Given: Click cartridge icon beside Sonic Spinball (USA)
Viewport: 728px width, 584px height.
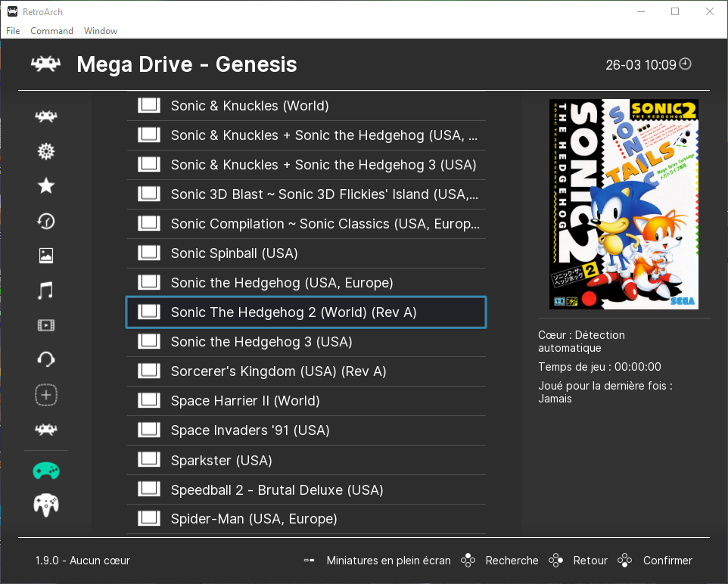Looking at the screenshot, I should (x=149, y=253).
